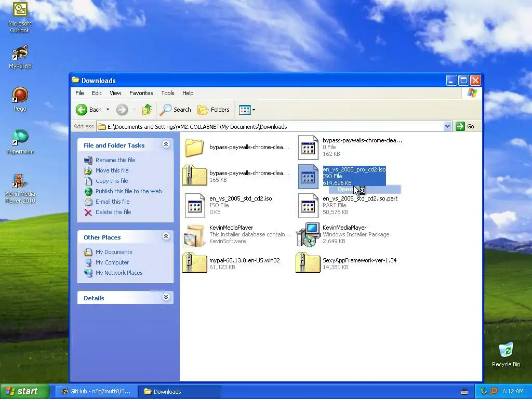The width and height of the screenshot is (532, 399).
Task: Open the Views dropdown arrow
Action: (x=254, y=110)
